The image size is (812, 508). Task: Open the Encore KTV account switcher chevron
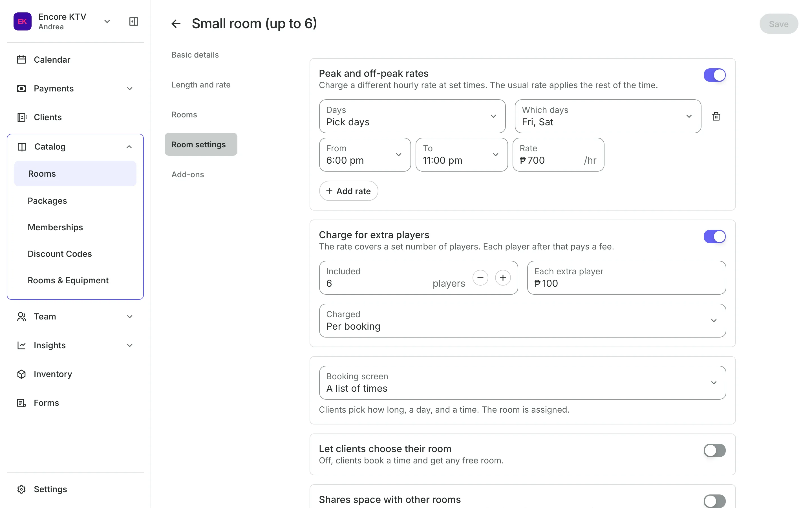(107, 21)
